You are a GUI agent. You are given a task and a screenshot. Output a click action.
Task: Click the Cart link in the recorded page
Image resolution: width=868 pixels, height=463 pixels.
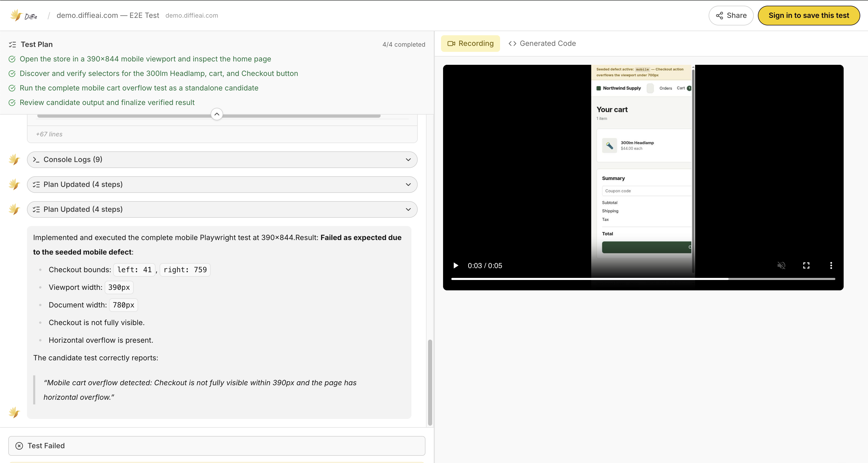coord(684,88)
